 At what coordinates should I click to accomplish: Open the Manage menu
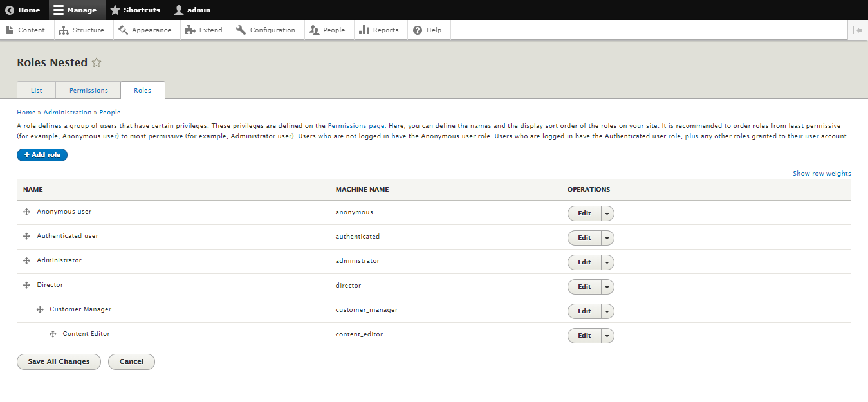76,10
